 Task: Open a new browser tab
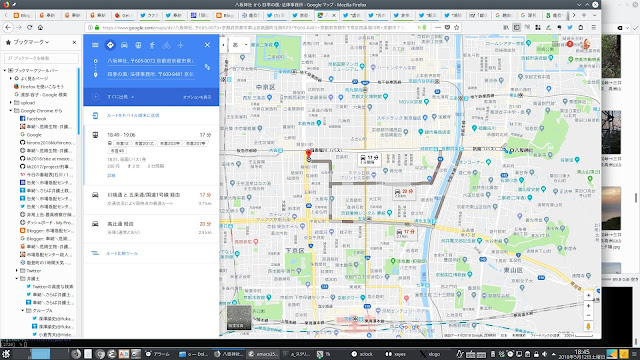[x=584, y=15]
